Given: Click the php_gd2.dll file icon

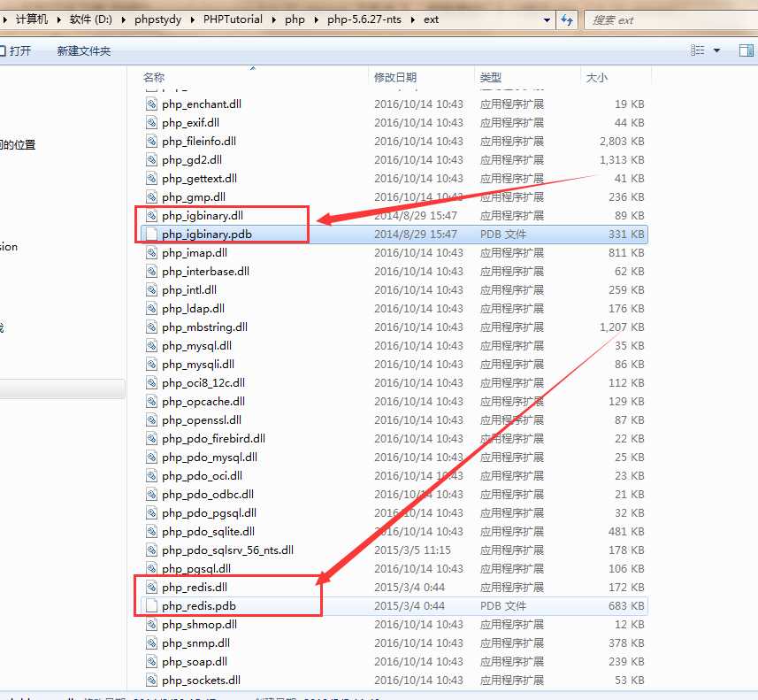Looking at the screenshot, I should pyautogui.click(x=152, y=159).
